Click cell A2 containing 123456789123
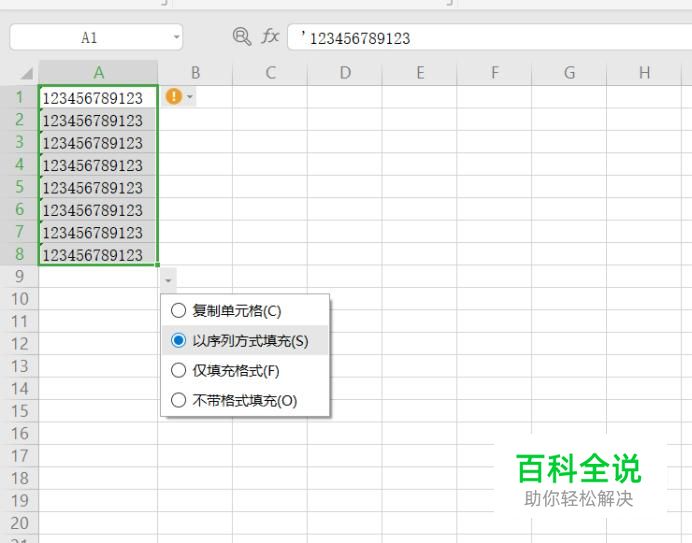The width and height of the screenshot is (692, 543). pos(98,120)
